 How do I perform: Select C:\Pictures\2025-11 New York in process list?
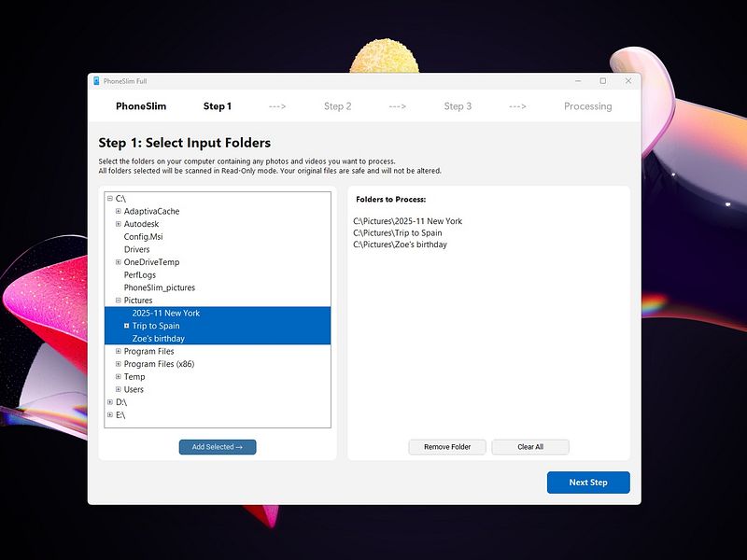click(408, 221)
